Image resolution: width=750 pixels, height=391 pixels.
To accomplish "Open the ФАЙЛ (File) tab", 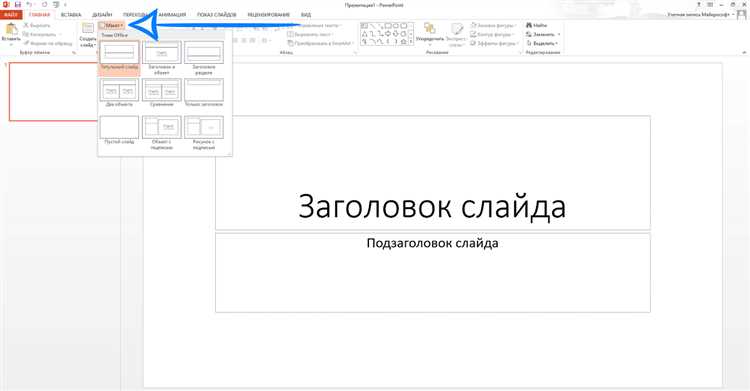I will pyautogui.click(x=11, y=15).
